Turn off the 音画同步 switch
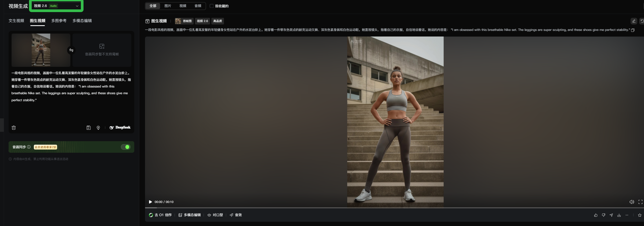 point(125,147)
